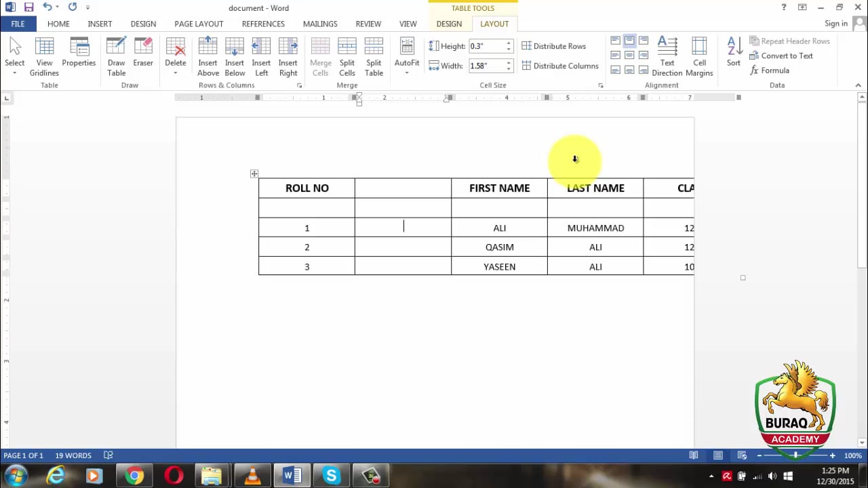This screenshot has width=868, height=488.
Task: Decrease column width with down stepper
Action: (x=509, y=69)
